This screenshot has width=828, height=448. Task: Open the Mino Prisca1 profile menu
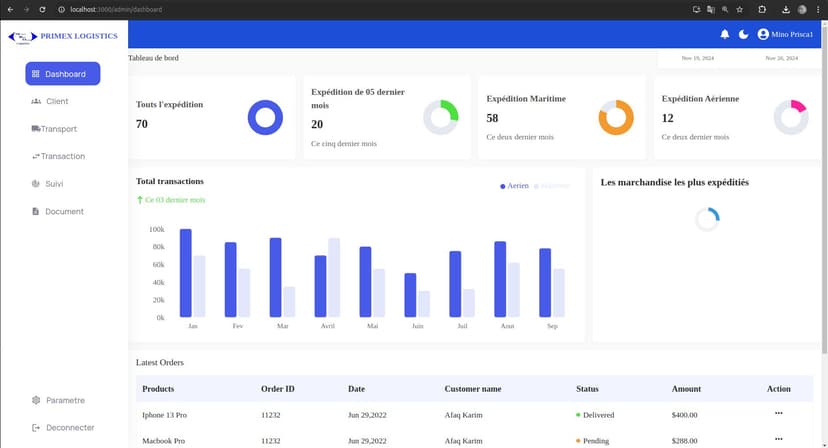(786, 35)
